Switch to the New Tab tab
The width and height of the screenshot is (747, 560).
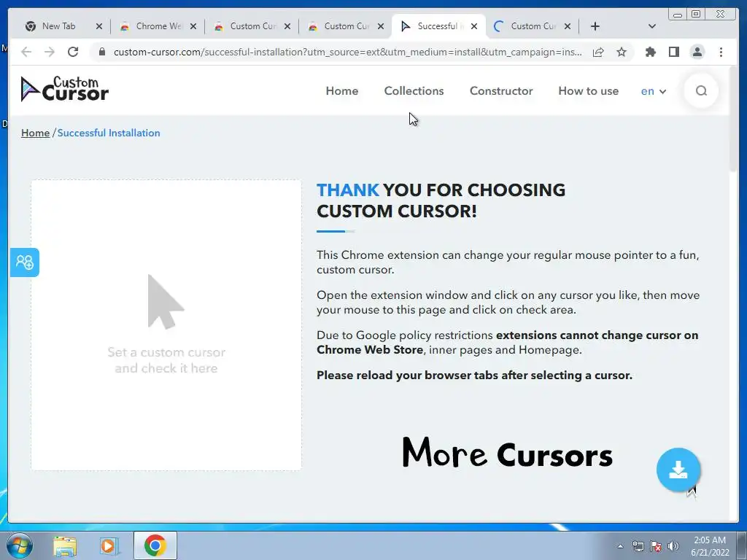pos(58,26)
